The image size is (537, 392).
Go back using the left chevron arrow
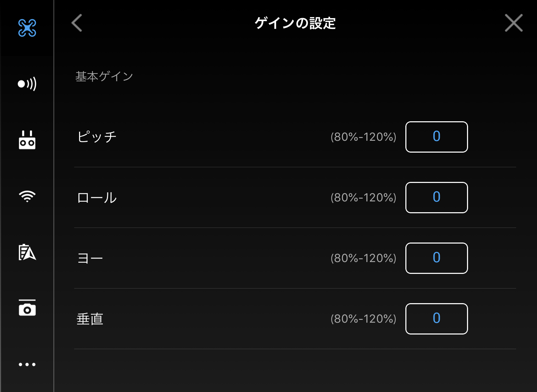(x=77, y=23)
